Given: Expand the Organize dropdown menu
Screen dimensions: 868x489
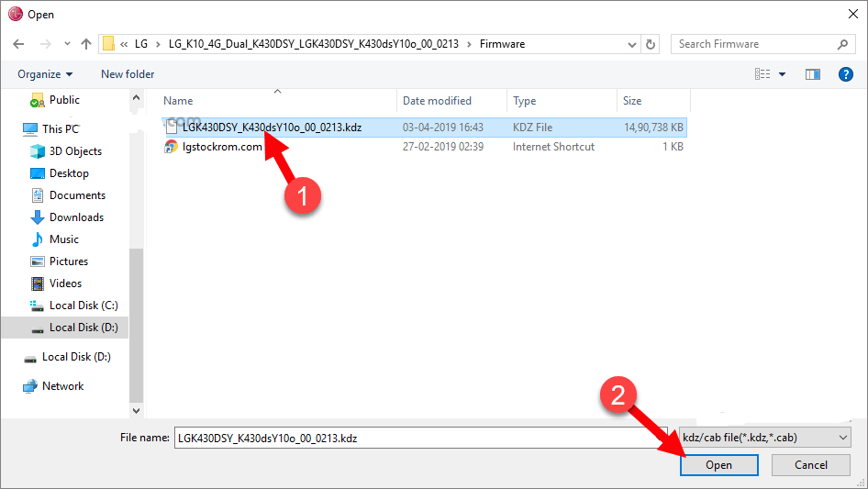Looking at the screenshot, I should (x=45, y=74).
